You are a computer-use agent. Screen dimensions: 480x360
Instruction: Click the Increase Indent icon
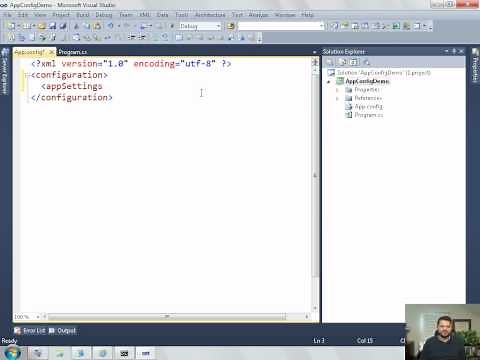point(142,37)
